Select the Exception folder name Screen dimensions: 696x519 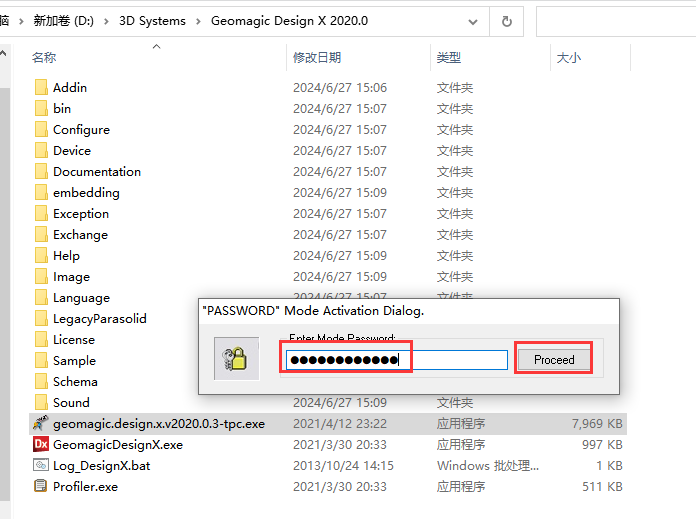[x=81, y=214]
